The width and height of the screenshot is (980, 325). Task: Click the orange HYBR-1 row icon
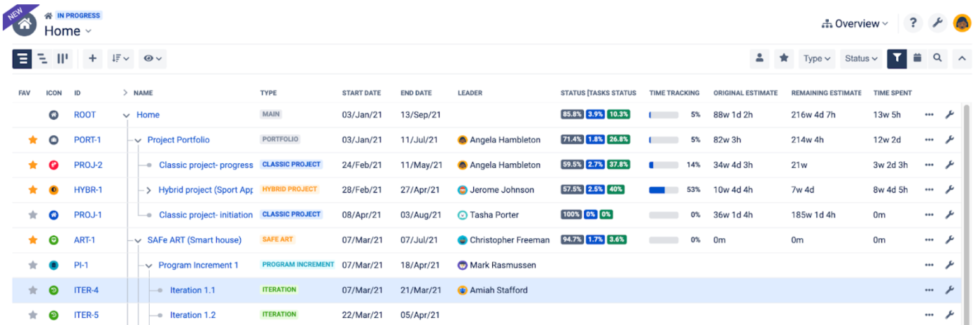coord(54,190)
